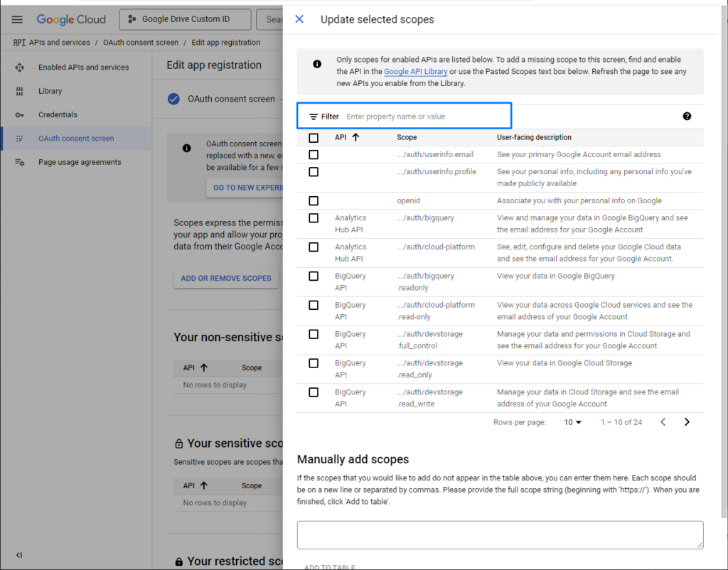Click the Google API Library link
This screenshot has height=570, width=728.
point(415,72)
